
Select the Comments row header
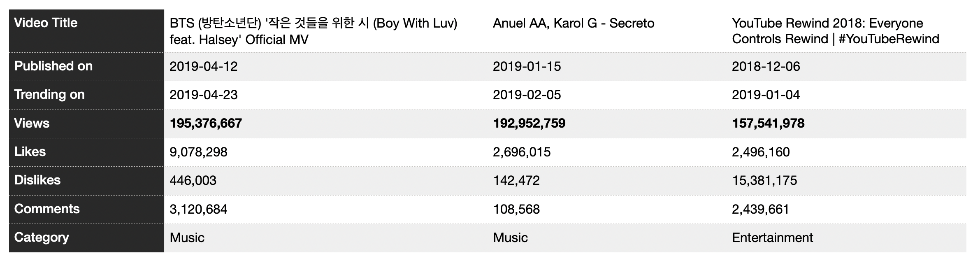tap(86, 209)
